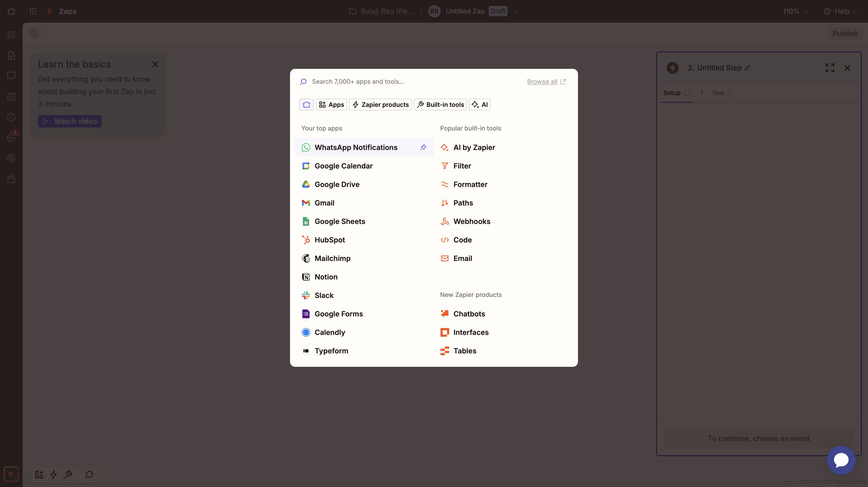Open sidebar history clock icon
Viewport: 868px width, 487px height.
[11, 117]
